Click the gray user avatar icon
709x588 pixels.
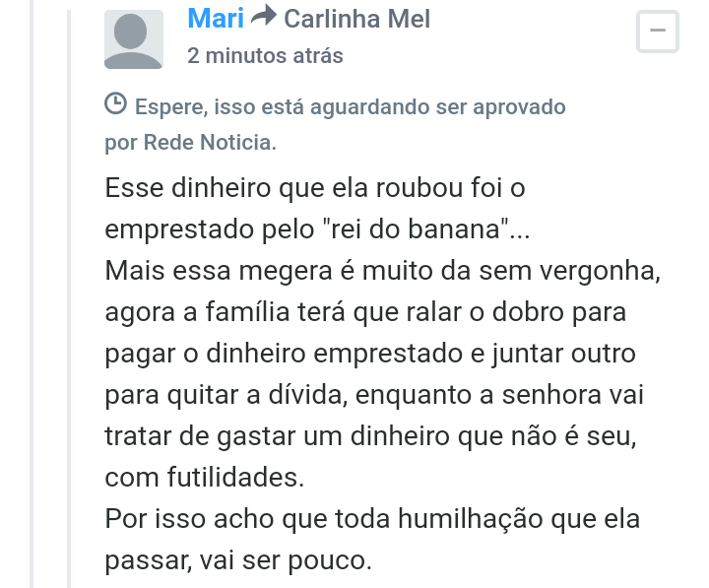click(x=133, y=38)
